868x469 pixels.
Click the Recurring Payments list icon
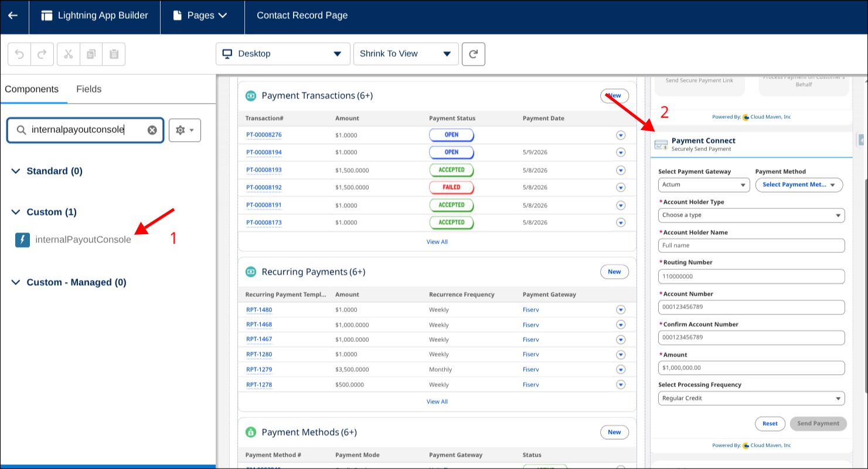point(251,272)
